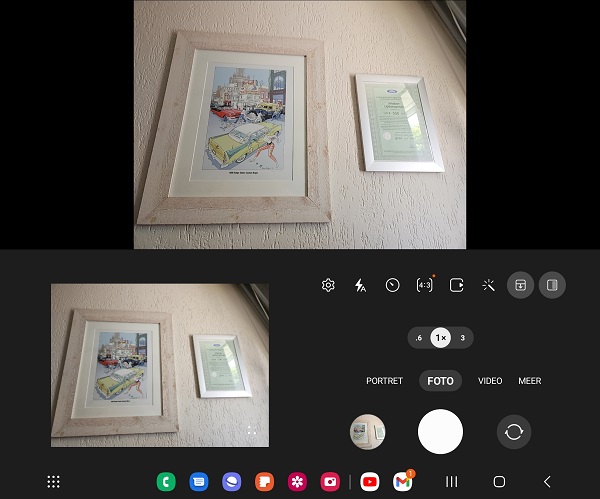
Task: Open Gmail with notification badge
Action: (x=403, y=481)
